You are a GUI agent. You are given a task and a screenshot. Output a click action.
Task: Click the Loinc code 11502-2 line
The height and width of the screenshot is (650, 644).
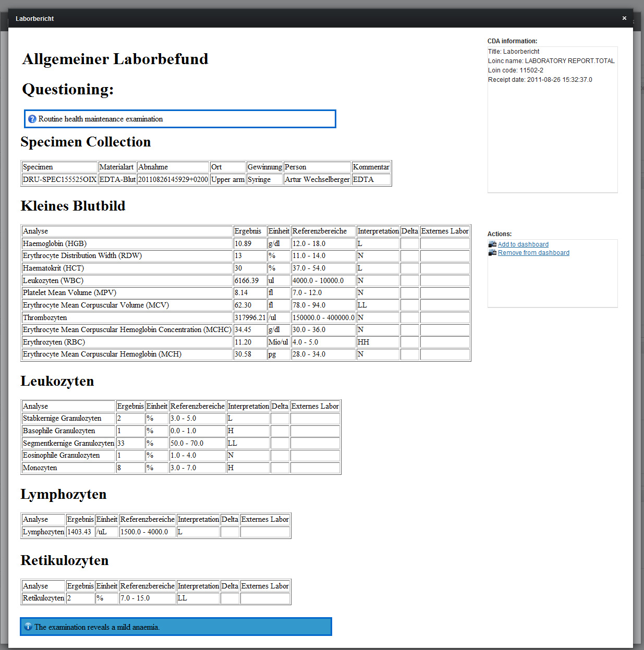pos(515,70)
